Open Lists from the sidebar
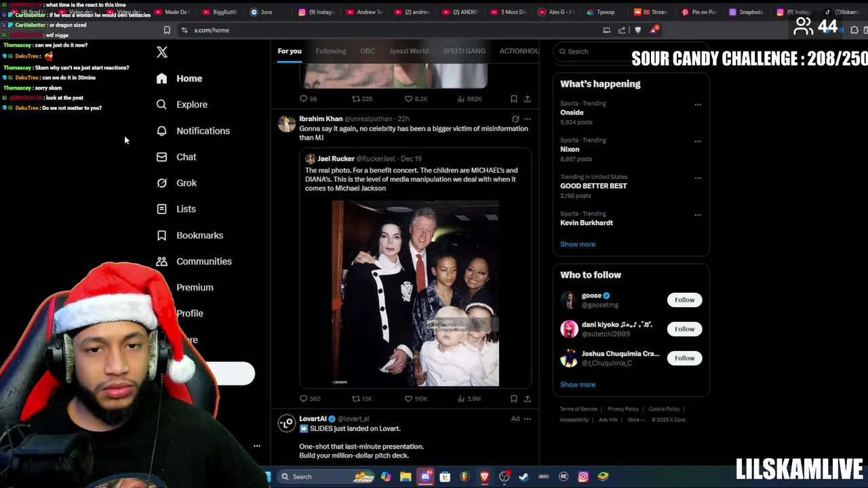Viewport: 868px width, 488px height. 176,209
